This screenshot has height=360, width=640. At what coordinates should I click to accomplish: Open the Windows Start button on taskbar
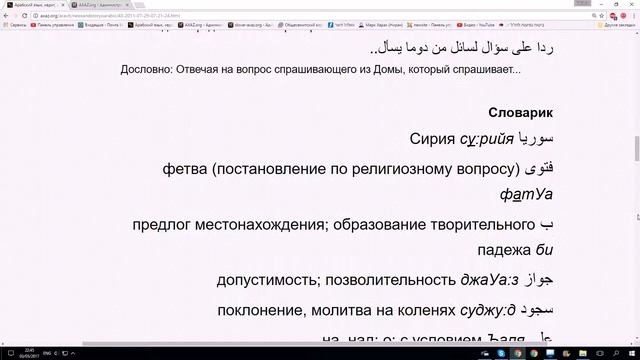click(x=632, y=353)
